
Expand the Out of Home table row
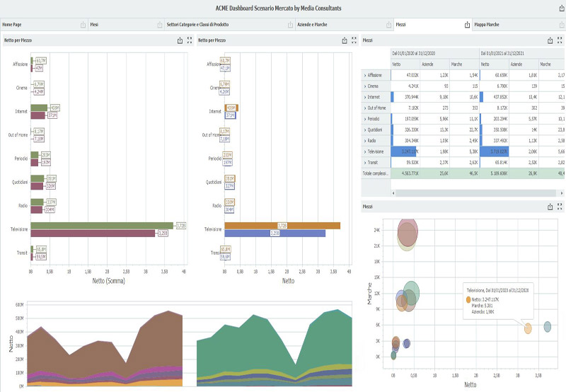point(365,108)
